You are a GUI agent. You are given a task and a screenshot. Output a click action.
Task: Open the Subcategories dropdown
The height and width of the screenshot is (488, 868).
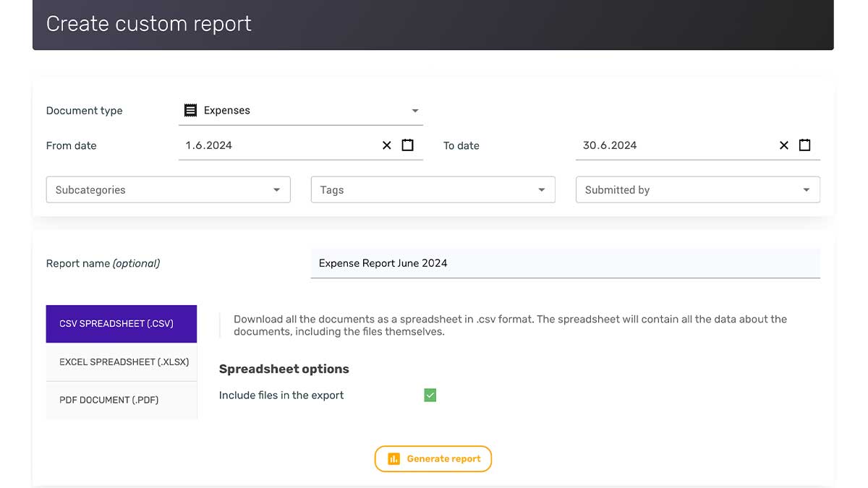[168, 190]
